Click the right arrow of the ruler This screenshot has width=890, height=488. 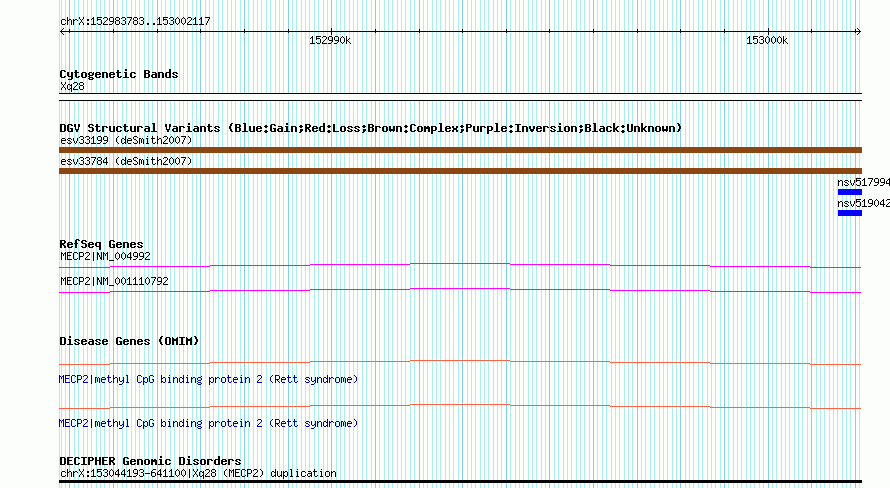pyautogui.click(x=858, y=31)
